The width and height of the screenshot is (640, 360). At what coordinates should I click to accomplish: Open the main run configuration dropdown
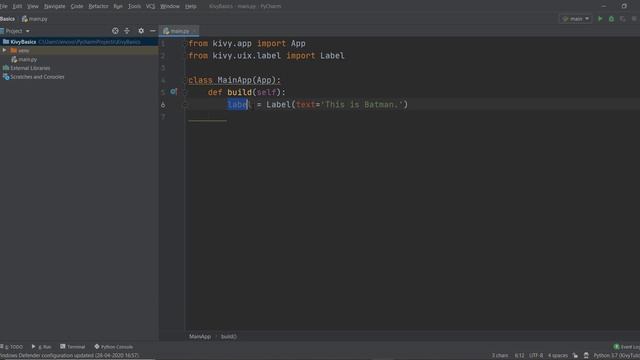(576, 19)
